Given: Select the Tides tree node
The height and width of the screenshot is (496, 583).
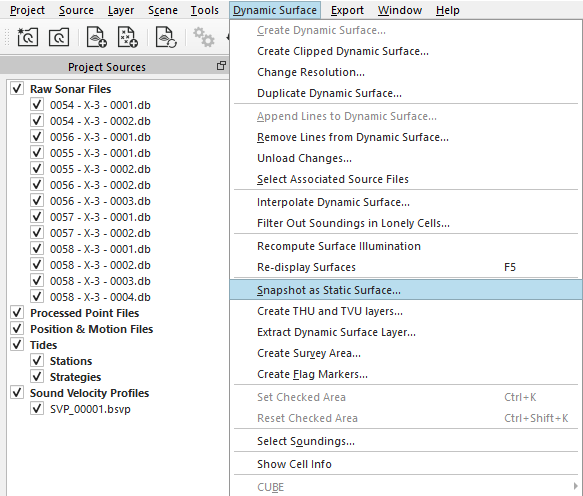Looking at the screenshot, I should click(44, 345).
